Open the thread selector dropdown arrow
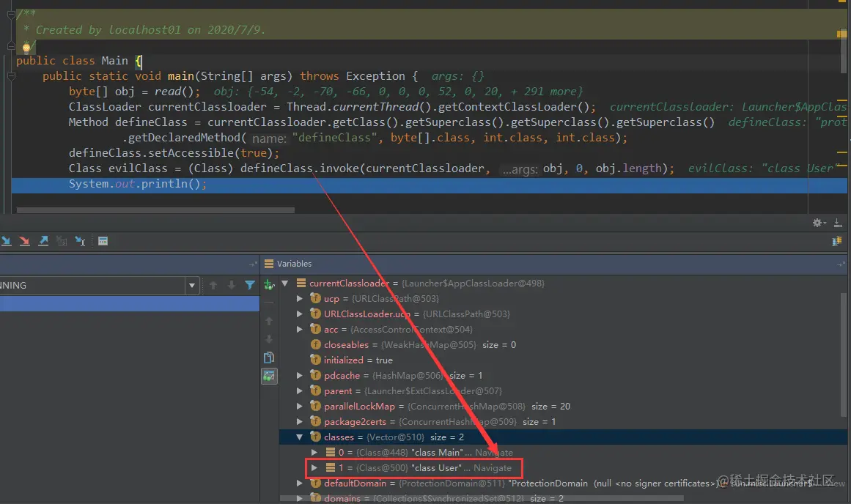Viewport: 851px width, 504px height. (192, 286)
